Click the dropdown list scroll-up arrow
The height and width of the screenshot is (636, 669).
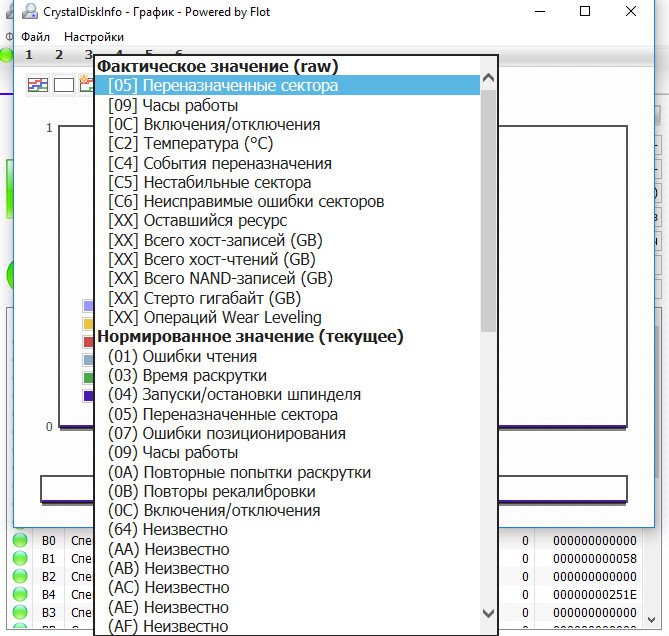[x=488, y=78]
